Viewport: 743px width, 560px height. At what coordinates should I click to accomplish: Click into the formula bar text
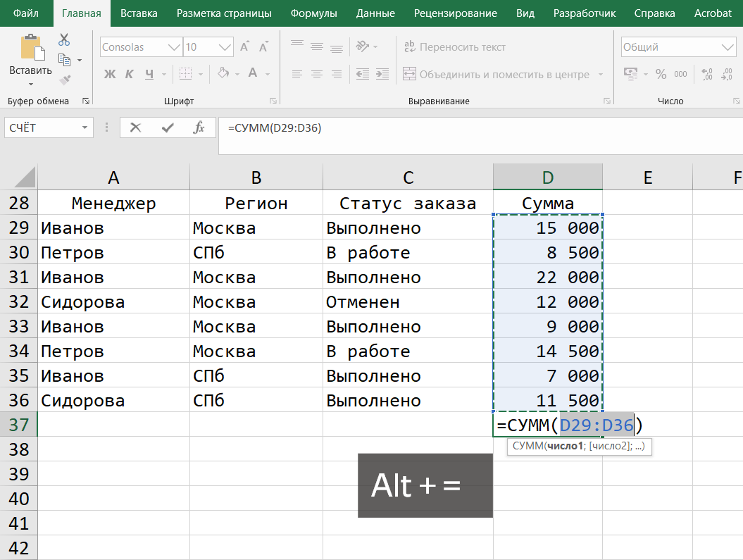pos(275,128)
